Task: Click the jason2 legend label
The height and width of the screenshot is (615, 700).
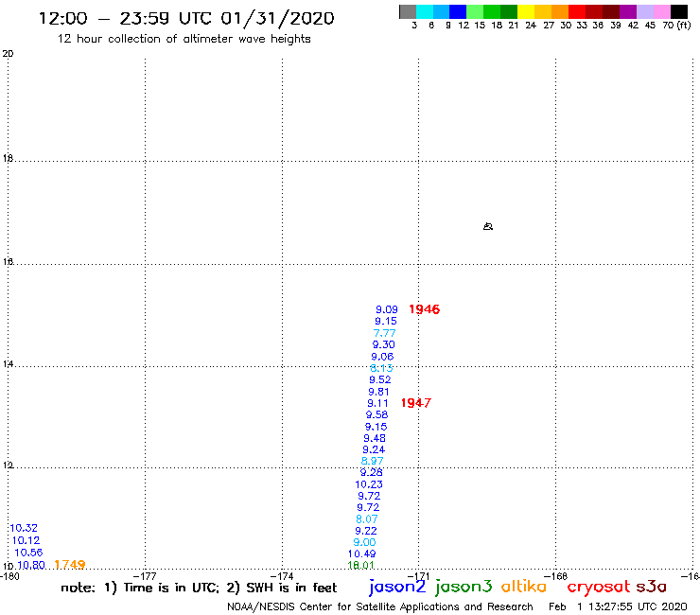Action: pos(397,588)
